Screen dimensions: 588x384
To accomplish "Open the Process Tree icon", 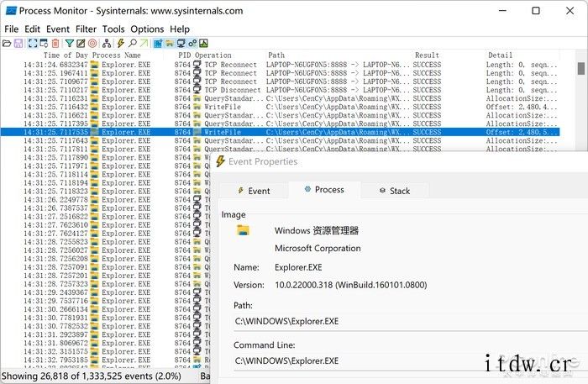I will pyautogui.click(x=107, y=43).
